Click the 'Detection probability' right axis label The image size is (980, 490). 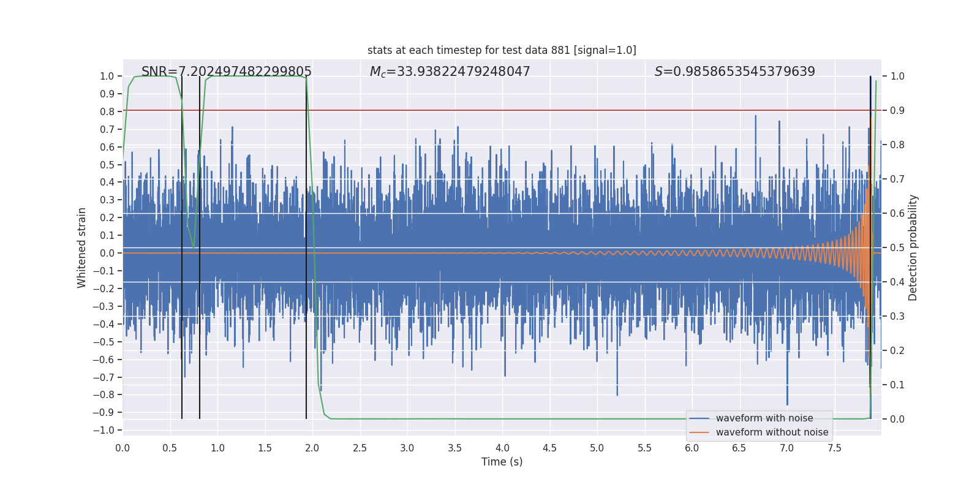[913, 247]
